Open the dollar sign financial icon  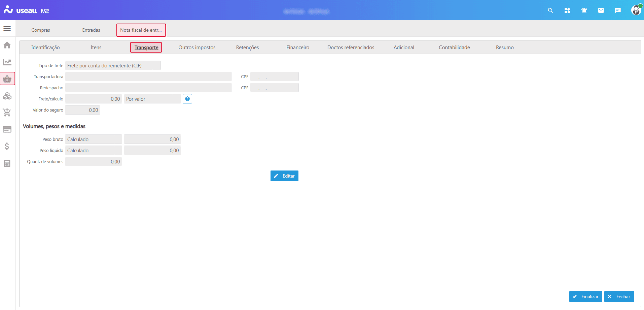[x=7, y=146]
